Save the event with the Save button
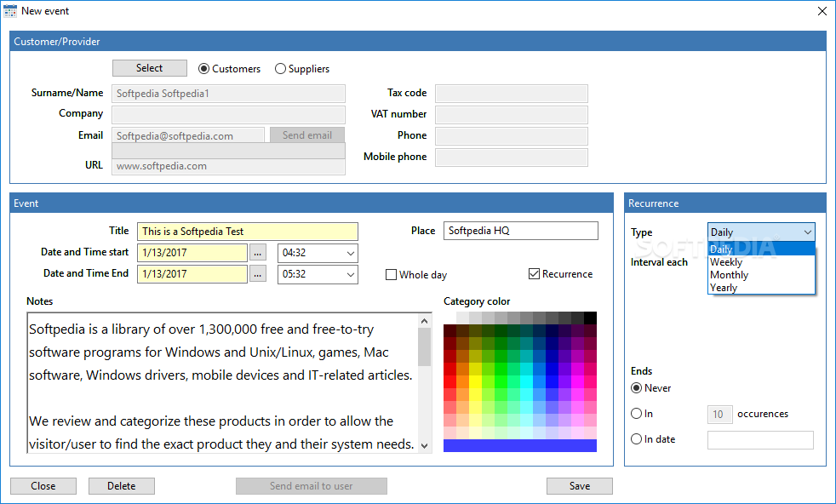Viewport: 836px width, 504px height. point(580,486)
